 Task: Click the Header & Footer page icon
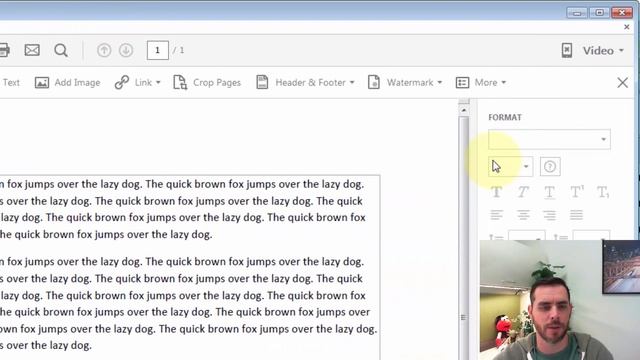262,82
